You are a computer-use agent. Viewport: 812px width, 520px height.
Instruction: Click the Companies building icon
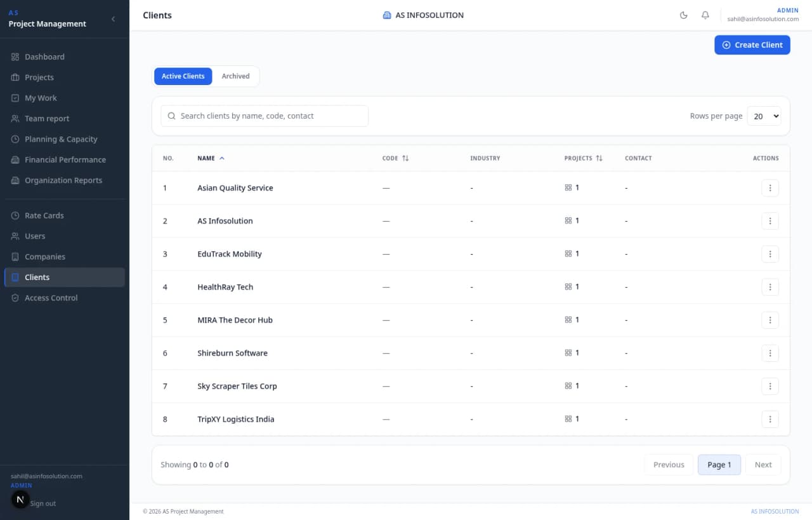(x=15, y=257)
